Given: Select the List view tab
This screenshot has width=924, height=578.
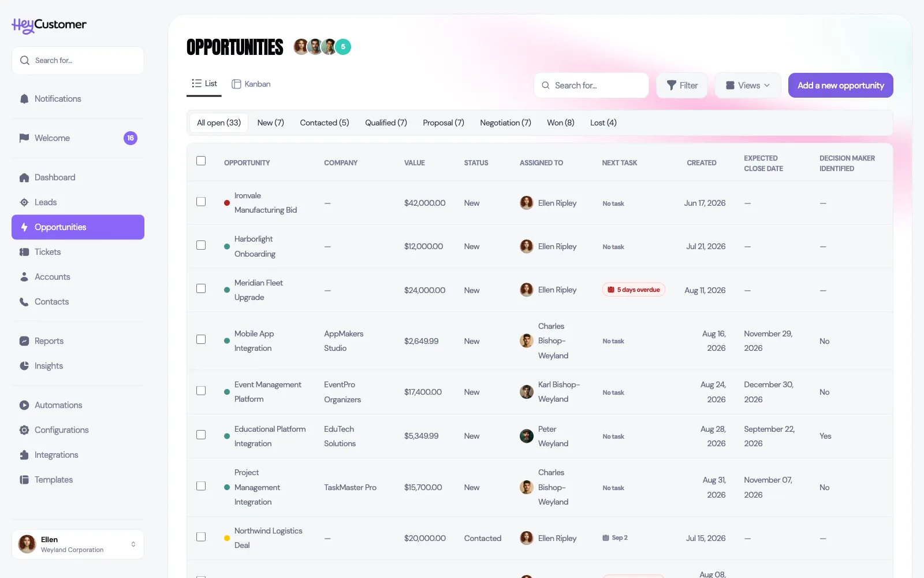Looking at the screenshot, I should [x=204, y=84].
